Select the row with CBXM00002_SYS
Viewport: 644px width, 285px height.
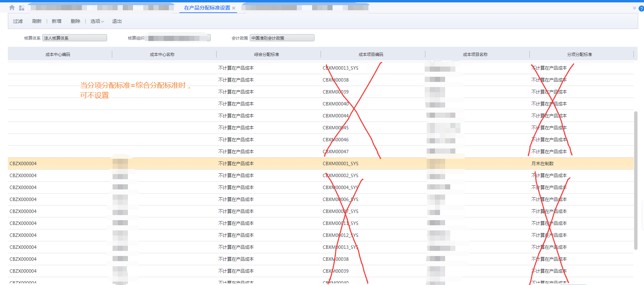click(x=340, y=175)
